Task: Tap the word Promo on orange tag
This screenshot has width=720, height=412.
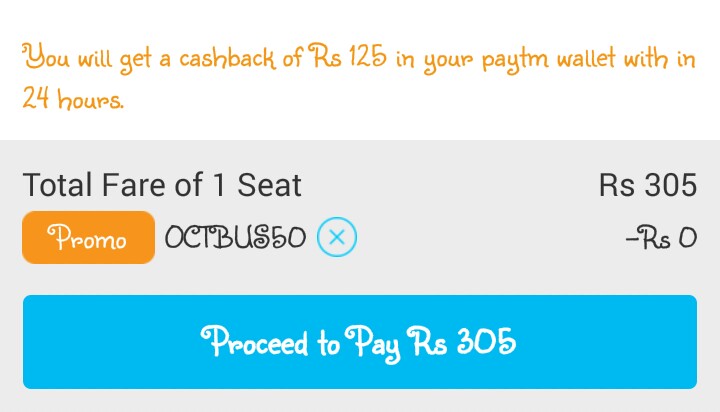Action: [89, 239]
